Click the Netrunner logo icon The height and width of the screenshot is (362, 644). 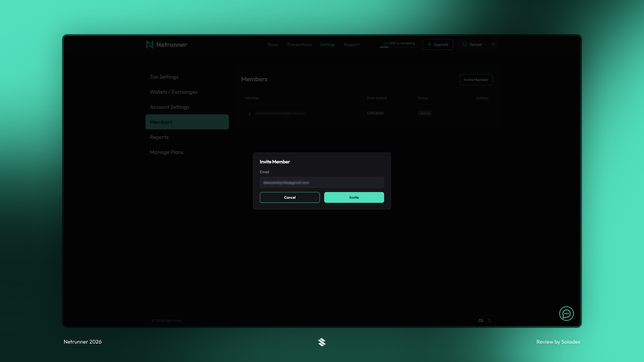(x=150, y=44)
